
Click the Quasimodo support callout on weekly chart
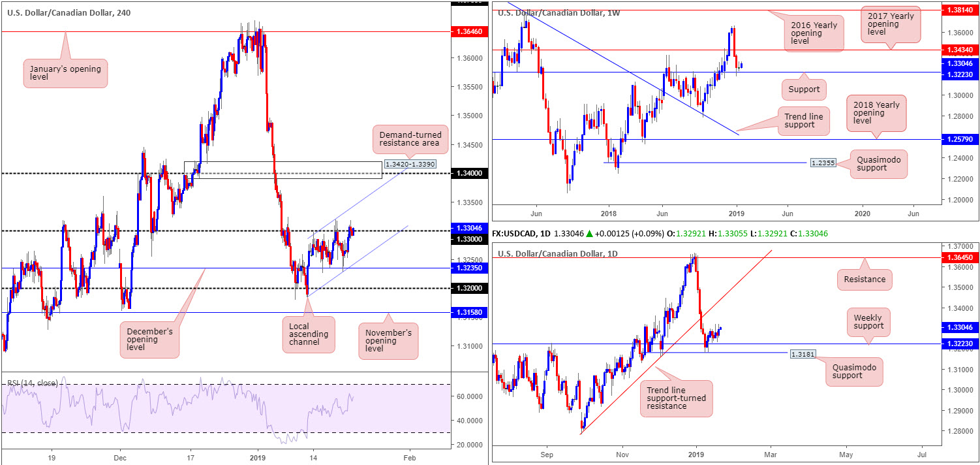880,163
